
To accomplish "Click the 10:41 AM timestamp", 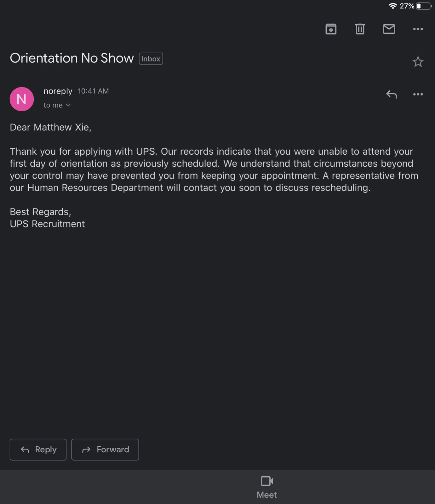I will coord(93,91).
